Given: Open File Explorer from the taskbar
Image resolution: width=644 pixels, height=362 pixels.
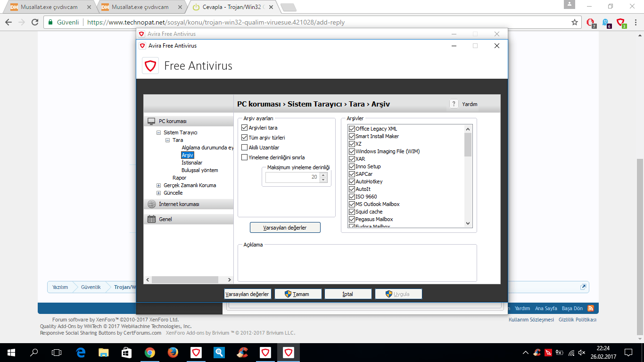Looking at the screenshot, I should click(104, 352).
